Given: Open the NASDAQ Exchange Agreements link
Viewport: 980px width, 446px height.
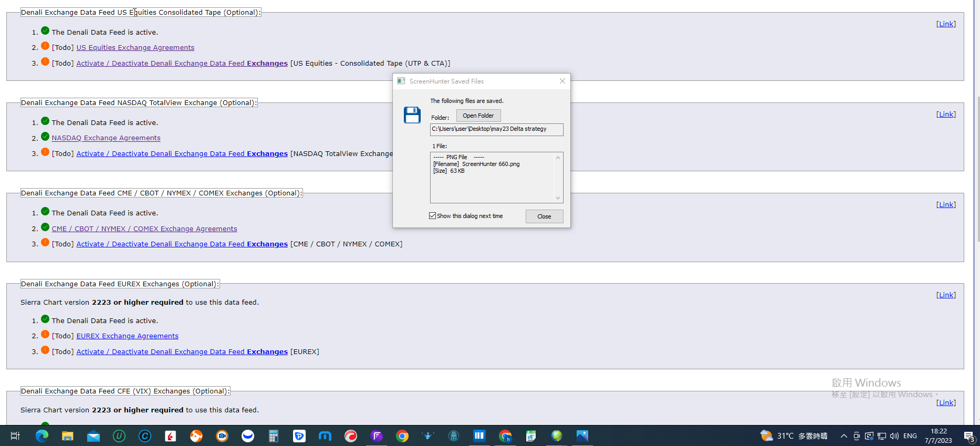Looking at the screenshot, I should click(106, 138).
